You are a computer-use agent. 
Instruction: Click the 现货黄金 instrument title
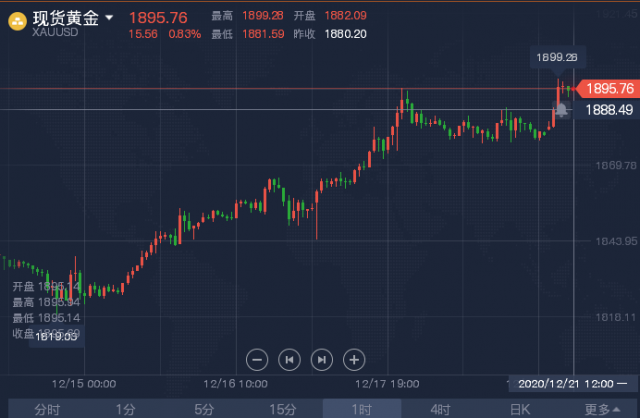coord(66,18)
